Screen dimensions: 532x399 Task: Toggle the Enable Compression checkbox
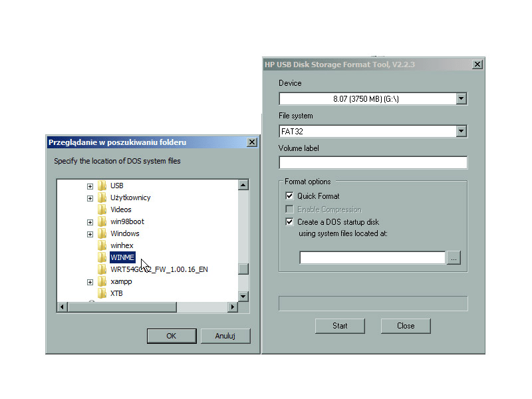click(289, 209)
